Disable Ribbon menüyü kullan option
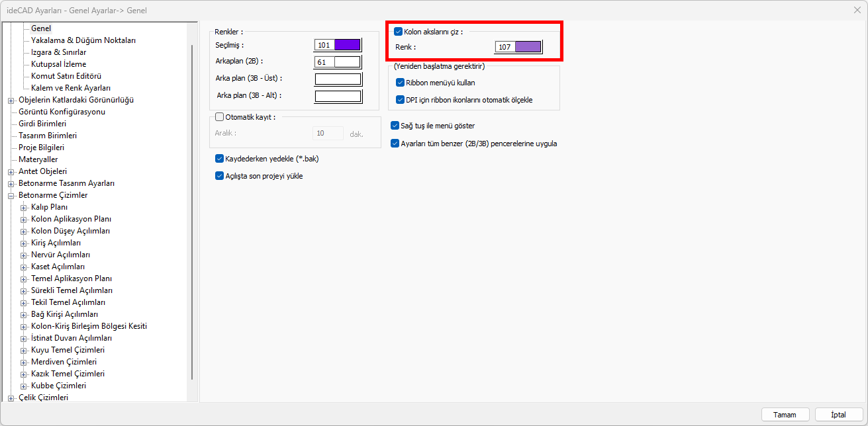The width and height of the screenshot is (868, 426). click(x=400, y=83)
